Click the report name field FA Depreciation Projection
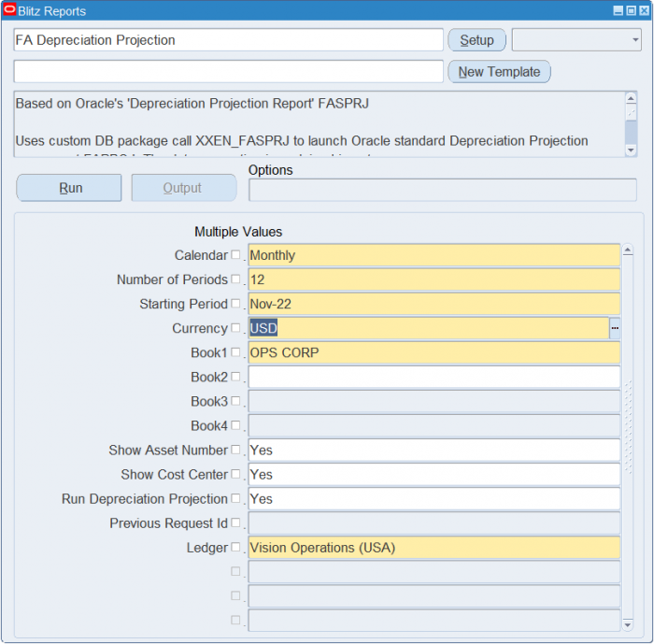This screenshot has height=644, width=654. pyautogui.click(x=228, y=40)
